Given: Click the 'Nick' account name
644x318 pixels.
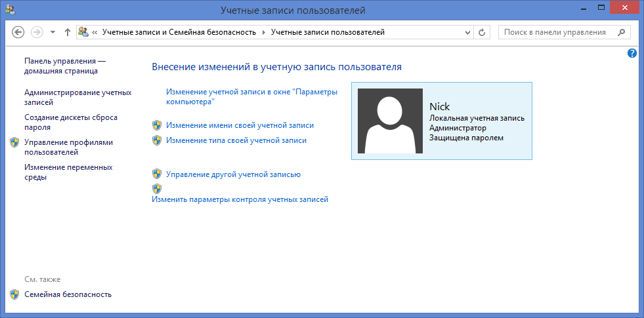Looking at the screenshot, I should (x=439, y=106).
